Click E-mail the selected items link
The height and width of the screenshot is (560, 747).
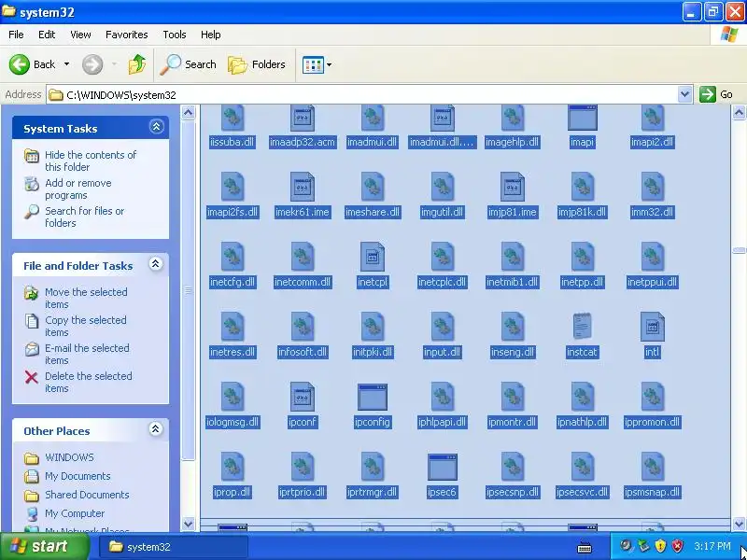pyautogui.click(x=87, y=354)
